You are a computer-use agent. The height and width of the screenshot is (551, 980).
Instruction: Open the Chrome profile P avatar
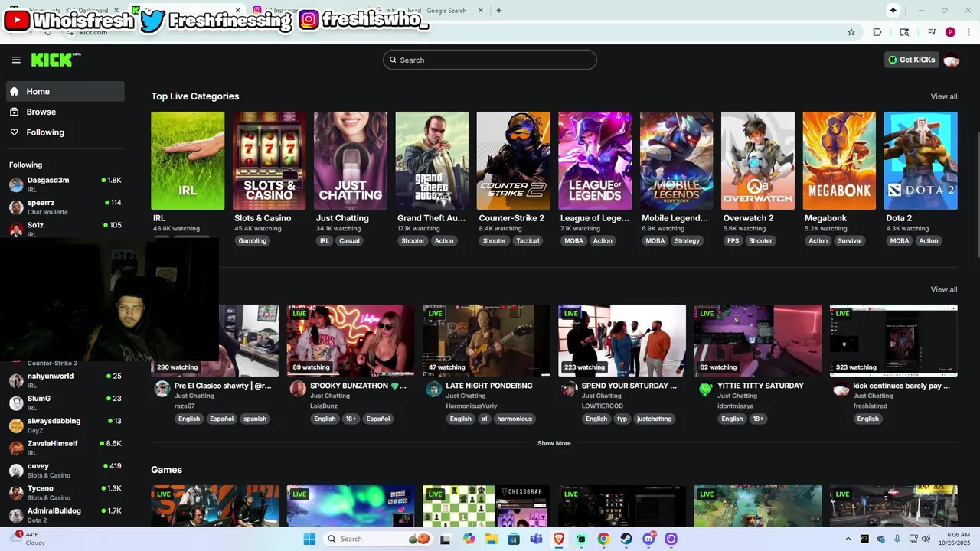pyautogui.click(x=950, y=32)
